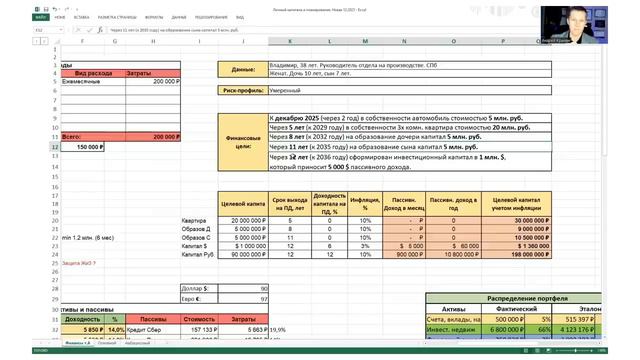Select outline level 2 button
This screenshot has height=360, width=640.
click(x=44, y=41)
